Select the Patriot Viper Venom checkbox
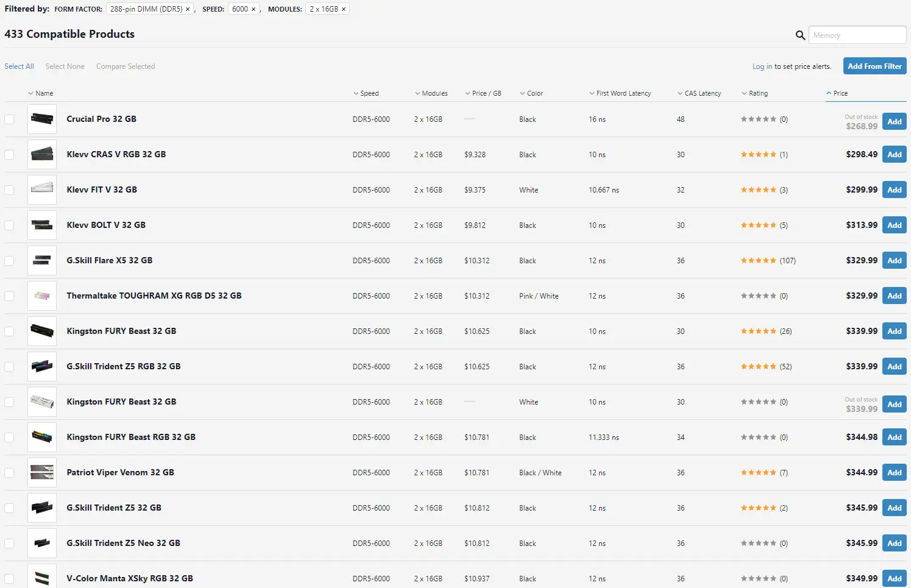Image resolution: width=911 pixels, height=588 pixels. coord(9,473)
